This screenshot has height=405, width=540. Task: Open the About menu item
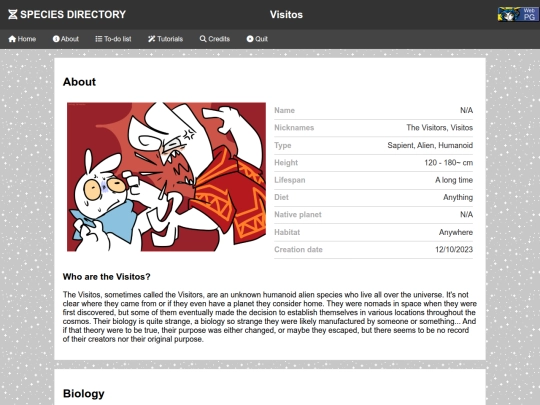click(x=66, y=39)
